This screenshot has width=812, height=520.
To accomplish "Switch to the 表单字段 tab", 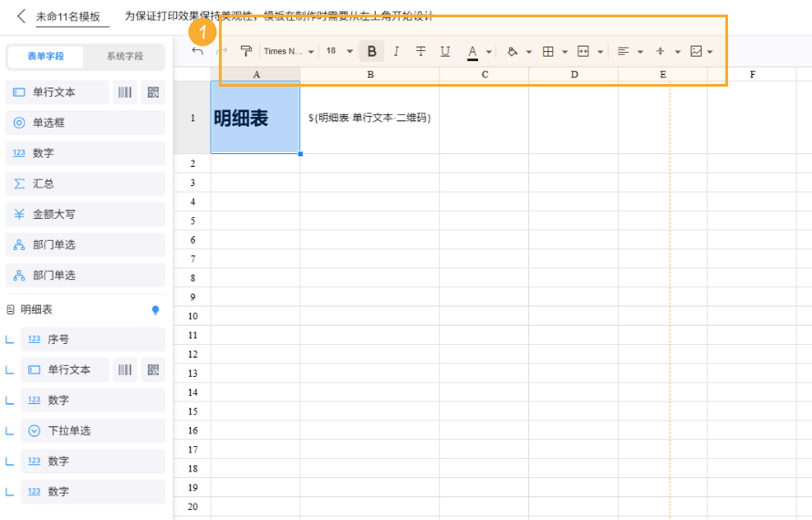I will [x=46, y=57].
